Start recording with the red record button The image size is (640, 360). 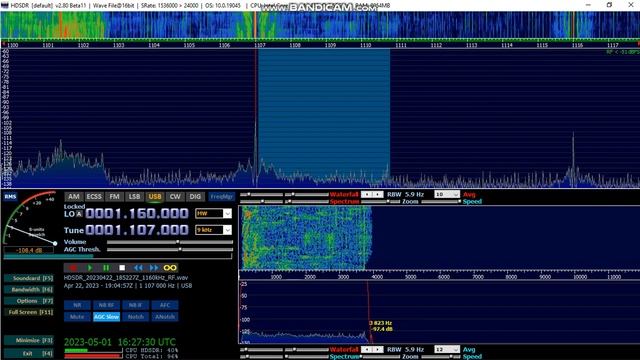pyautogui.click(x=73, y=268)
